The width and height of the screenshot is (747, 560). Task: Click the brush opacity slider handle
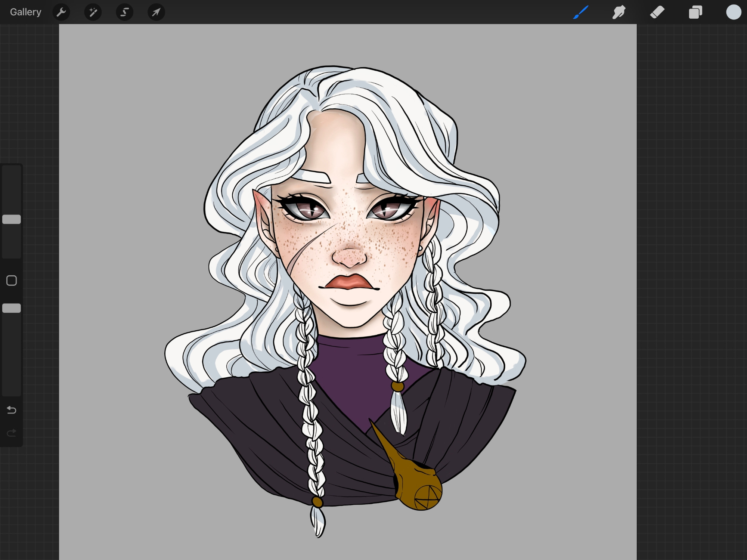pyautogui.click(x=12, y=308)
